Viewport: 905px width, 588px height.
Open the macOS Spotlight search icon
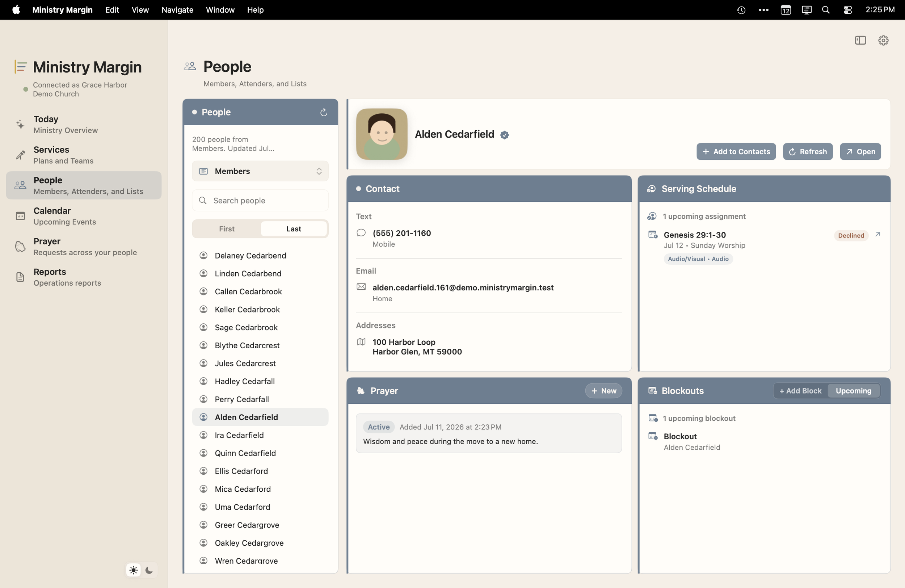tap(825, 10)
